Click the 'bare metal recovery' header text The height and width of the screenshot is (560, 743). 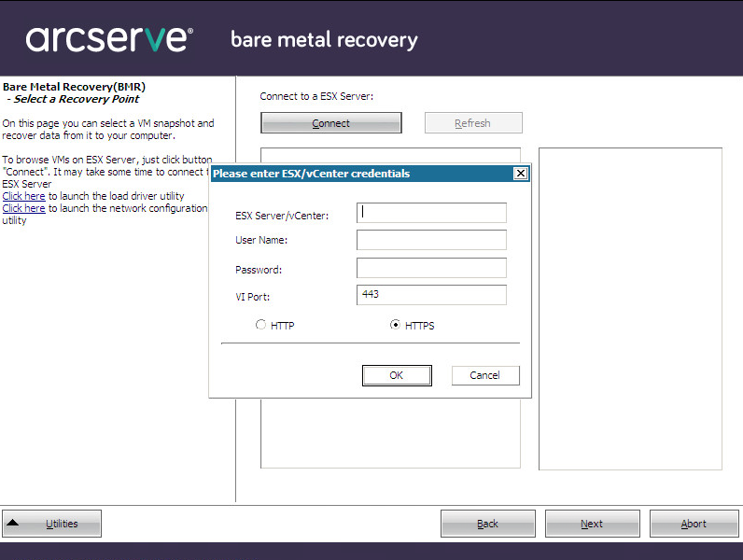click(324, 40)
